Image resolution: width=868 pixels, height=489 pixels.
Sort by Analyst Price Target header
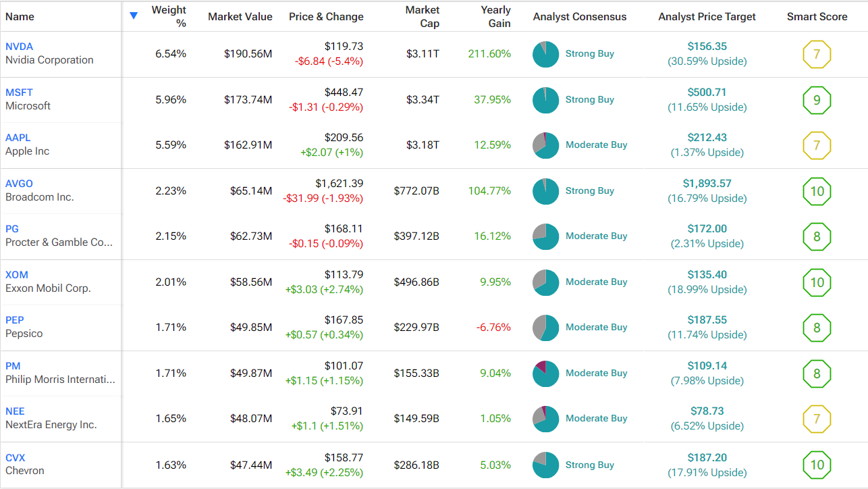[x=707, y=16]
